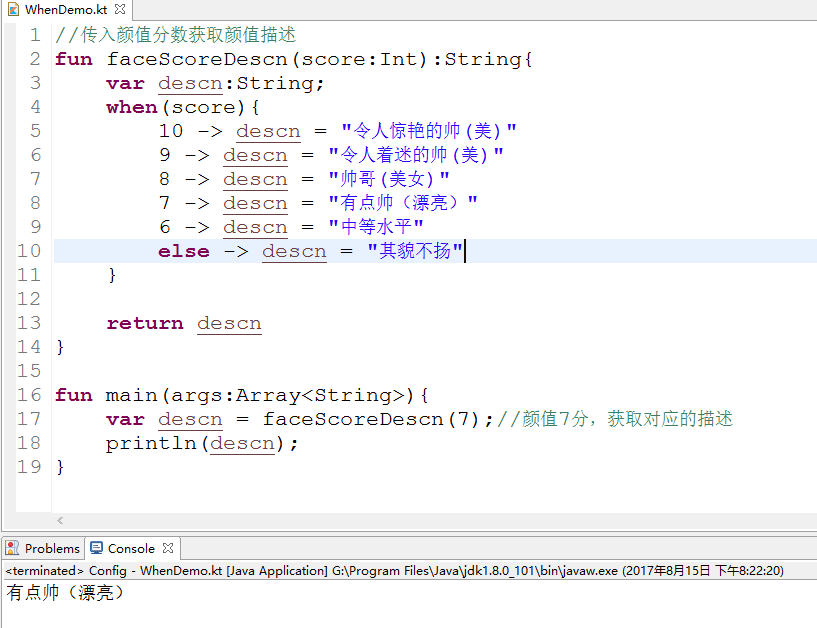The image size is (817, 628).
Task: Click the 'when' keyword on line 4
Action: click(x=132, y=107)
